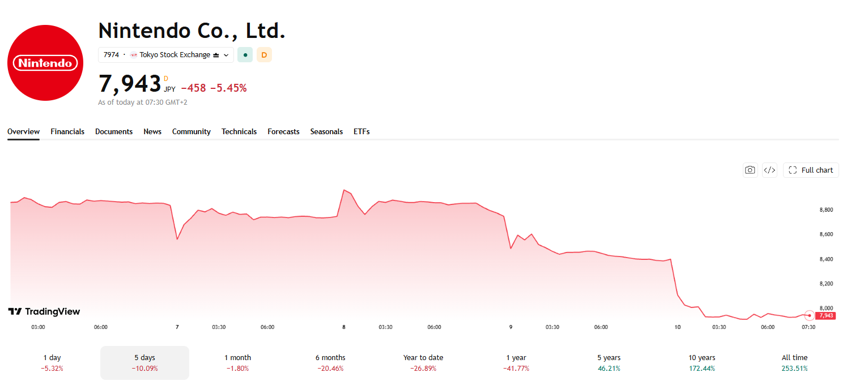This screenshot has width=868, height=385.
Task: Open the embed code icon
Action: 769,170
